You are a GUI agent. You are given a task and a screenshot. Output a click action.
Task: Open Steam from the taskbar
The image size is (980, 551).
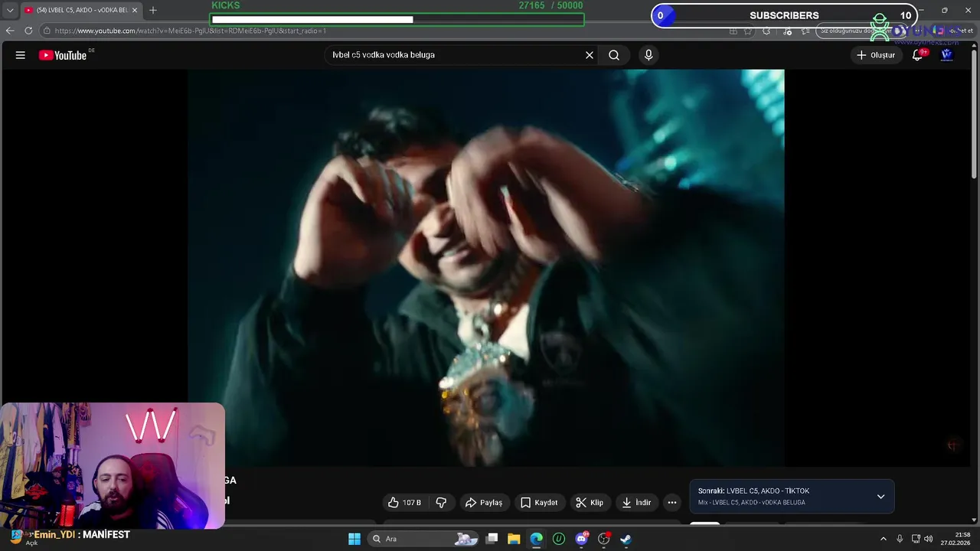[x=626, y=539]
